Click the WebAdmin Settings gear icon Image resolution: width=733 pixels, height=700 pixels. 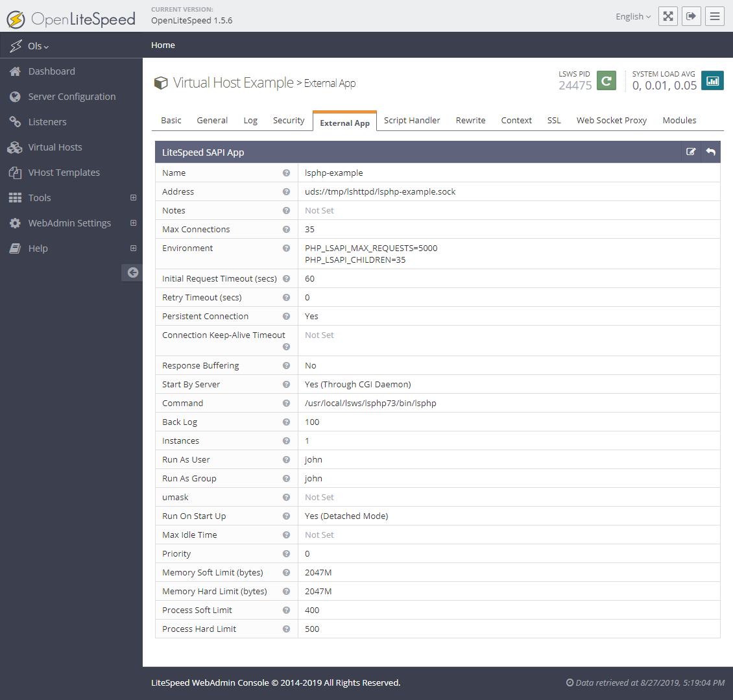[x=15, y=223]
